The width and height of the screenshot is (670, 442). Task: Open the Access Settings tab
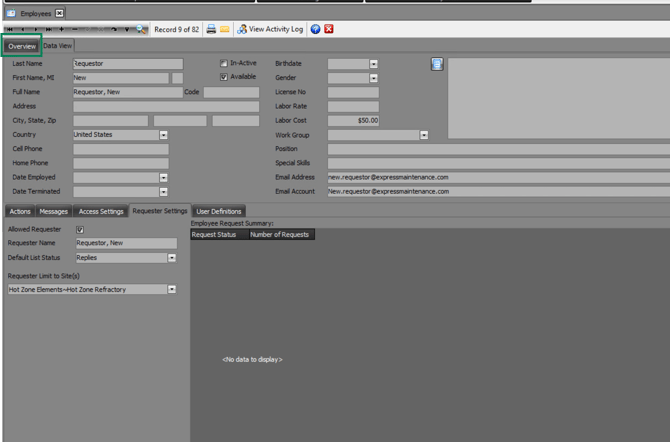point(101,212)
